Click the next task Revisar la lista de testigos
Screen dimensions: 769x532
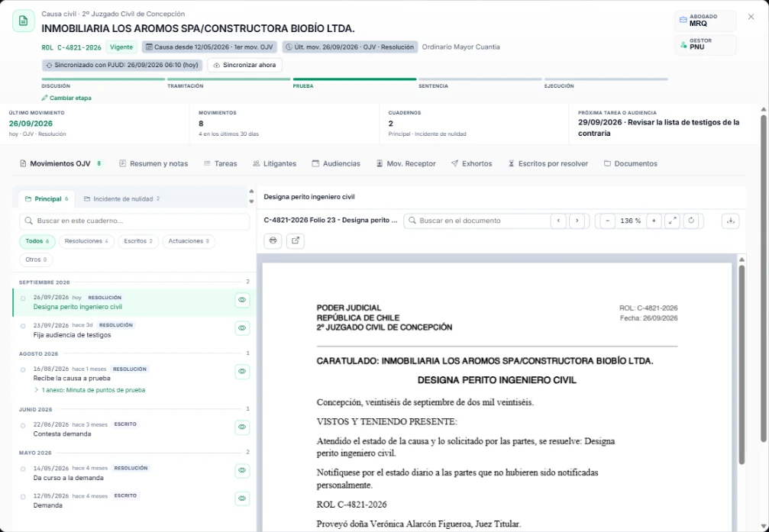tap(659, 127)
